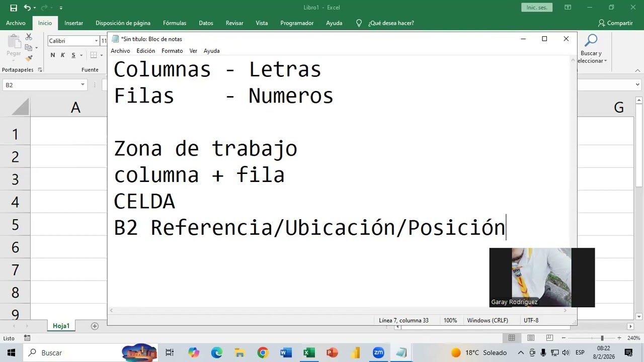Click the 240% zoom level
The width and height of the screenshot is (644, 362).
[x=633, y=338]
